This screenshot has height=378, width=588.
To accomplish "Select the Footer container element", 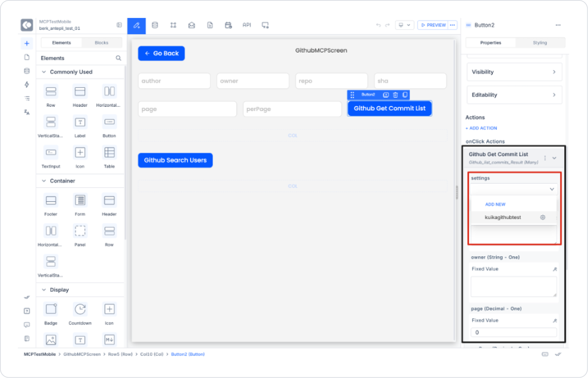I will point(51,205).
